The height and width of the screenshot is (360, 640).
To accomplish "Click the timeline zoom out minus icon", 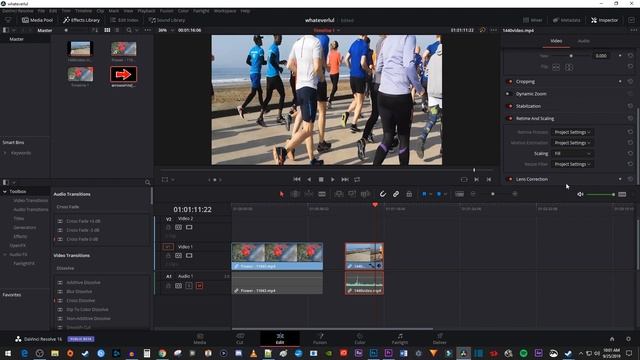I will point(473,194).
